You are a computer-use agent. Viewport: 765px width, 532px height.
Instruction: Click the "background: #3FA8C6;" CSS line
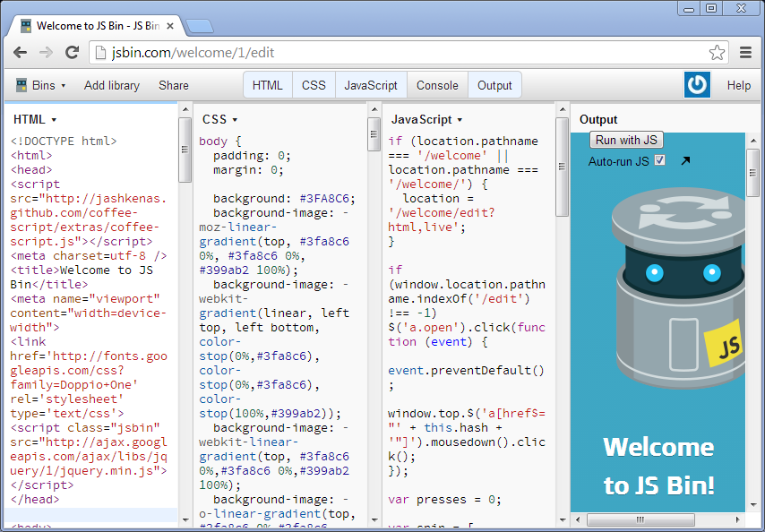(284, 199)
